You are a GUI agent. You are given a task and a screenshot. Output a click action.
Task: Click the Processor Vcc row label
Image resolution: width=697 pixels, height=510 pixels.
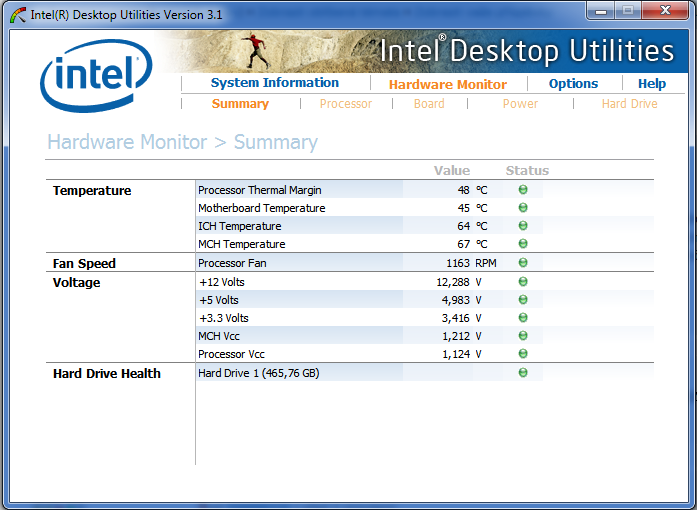(x=231, y=354)
